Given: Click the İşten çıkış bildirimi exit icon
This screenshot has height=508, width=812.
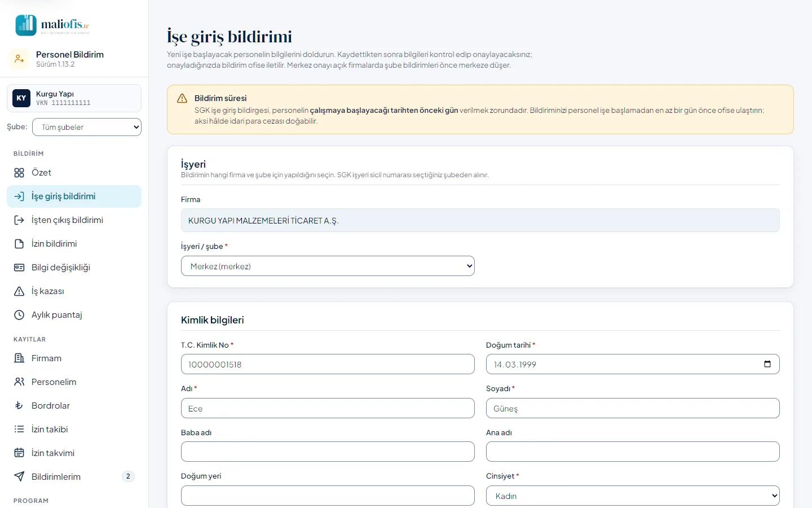Looking at the screenshot, I should pos(19,220).
